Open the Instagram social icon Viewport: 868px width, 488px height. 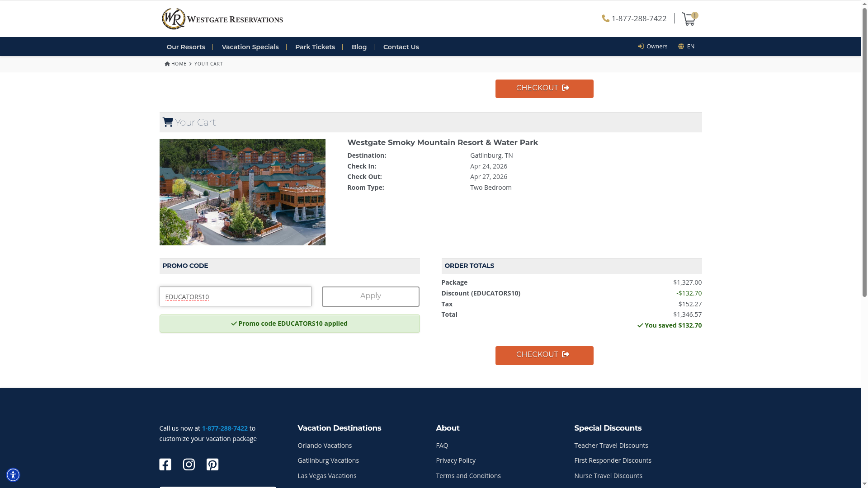tap(189, 465)
